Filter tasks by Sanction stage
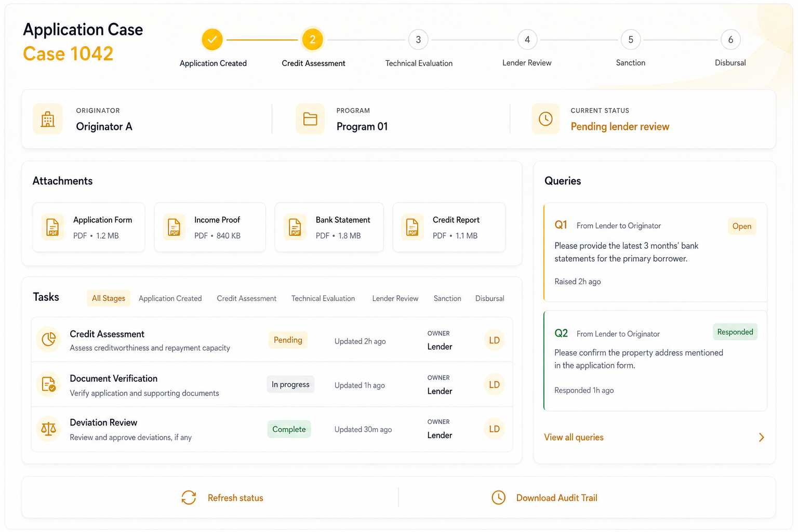This screenshot has height=532, width=798. [447, 298]
